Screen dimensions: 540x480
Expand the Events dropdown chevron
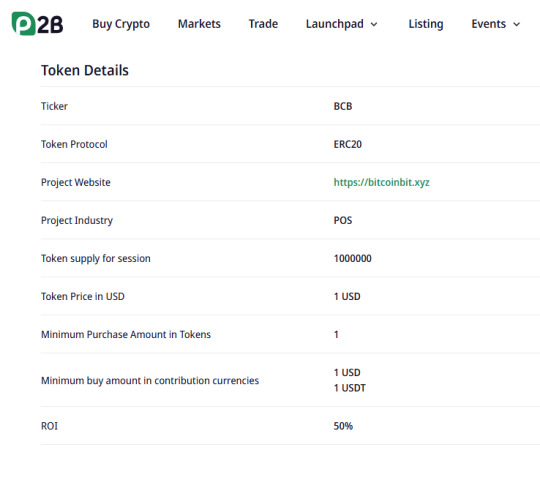[x=517, y=24]
